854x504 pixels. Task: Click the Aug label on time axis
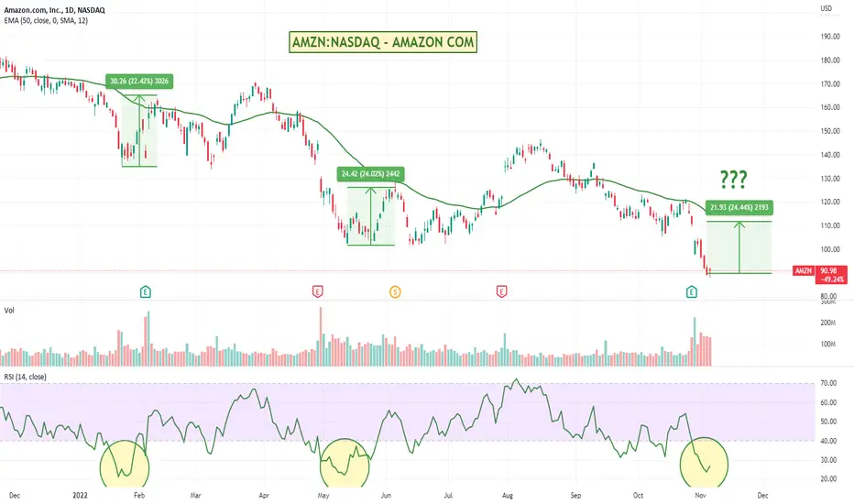coord(507,496)
